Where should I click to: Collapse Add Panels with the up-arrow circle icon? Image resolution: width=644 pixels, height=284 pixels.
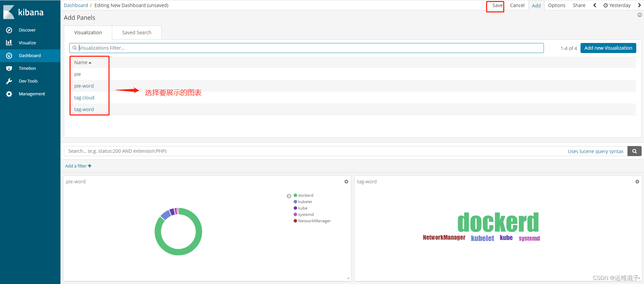click(640, 15)
